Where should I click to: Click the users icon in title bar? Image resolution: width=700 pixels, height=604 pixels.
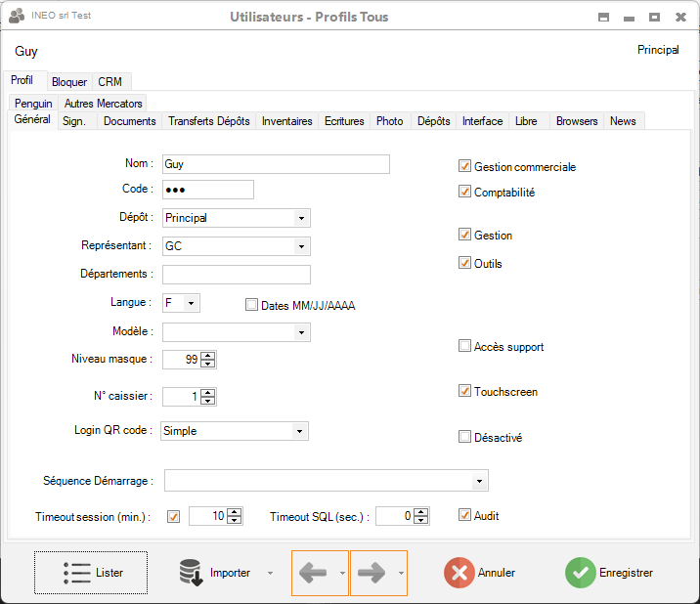(17, 16)
